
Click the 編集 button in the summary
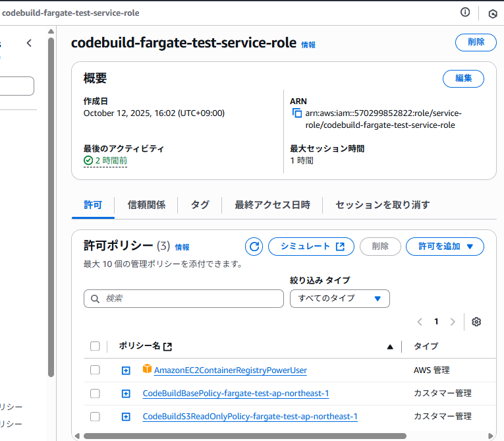463,78
